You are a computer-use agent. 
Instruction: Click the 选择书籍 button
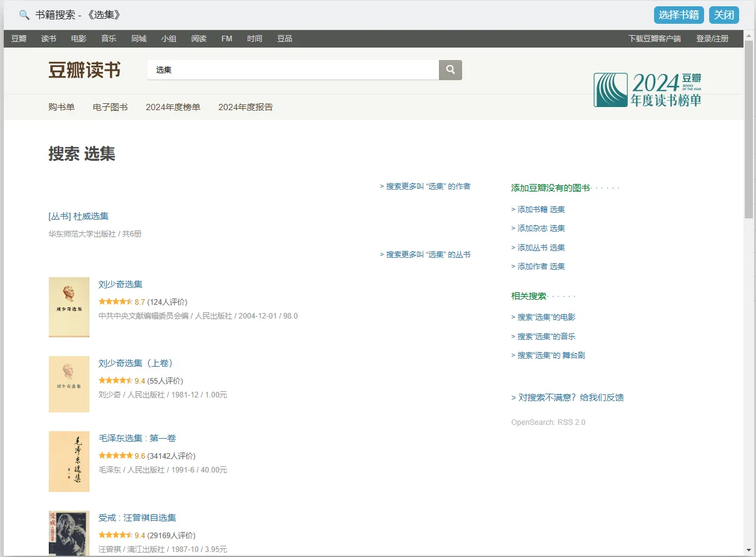(x=678, y=14)
